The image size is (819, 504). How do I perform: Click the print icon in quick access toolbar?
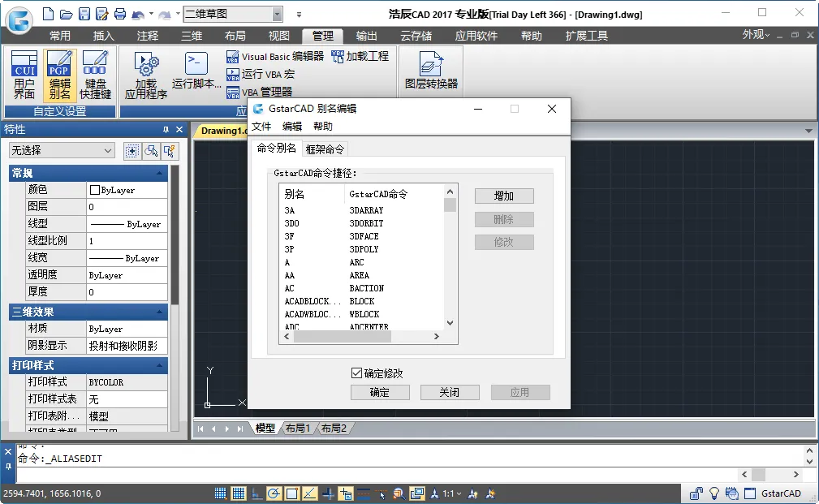119,14
